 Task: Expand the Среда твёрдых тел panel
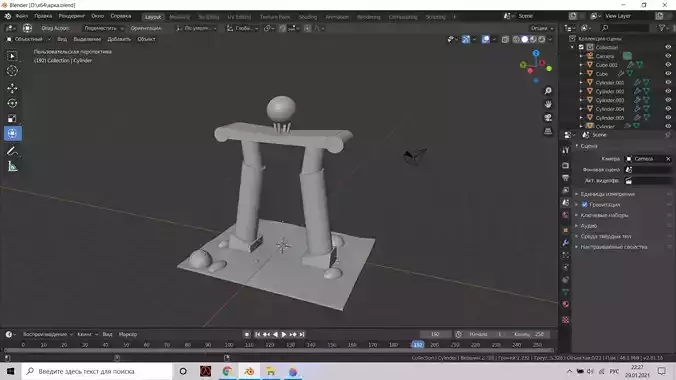point(606,236)
